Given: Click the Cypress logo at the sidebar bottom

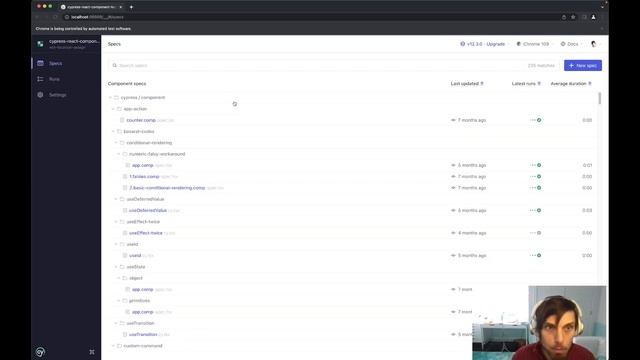Looking at the screenshot, I should tap(40, 352).
